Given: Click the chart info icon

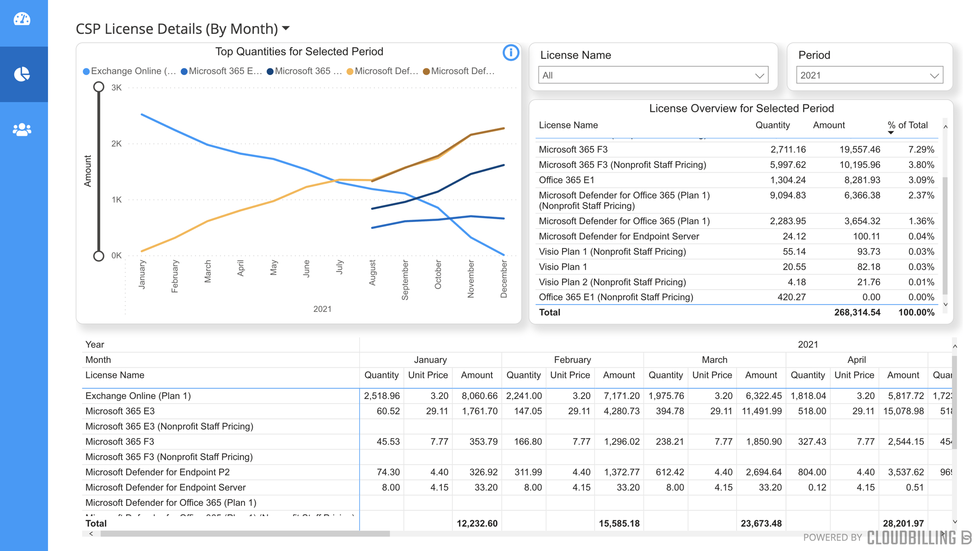Looking at the screenshot, I should [511, 52].
